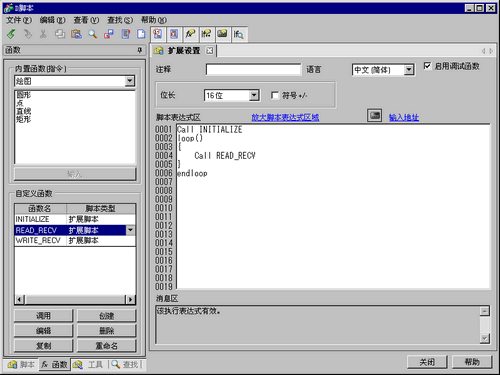
Task: Click the green checkmark toolbar icon
Action: click(x=11, y=34)
